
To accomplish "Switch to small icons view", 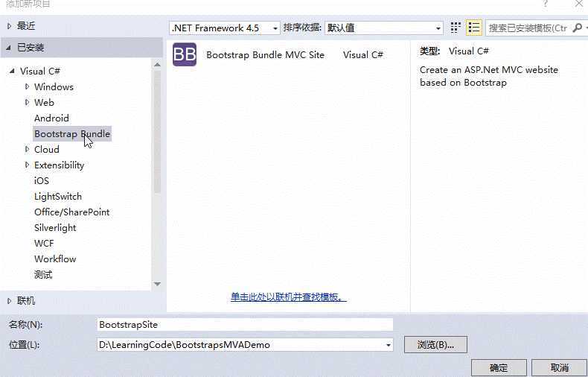I will 456,28.
